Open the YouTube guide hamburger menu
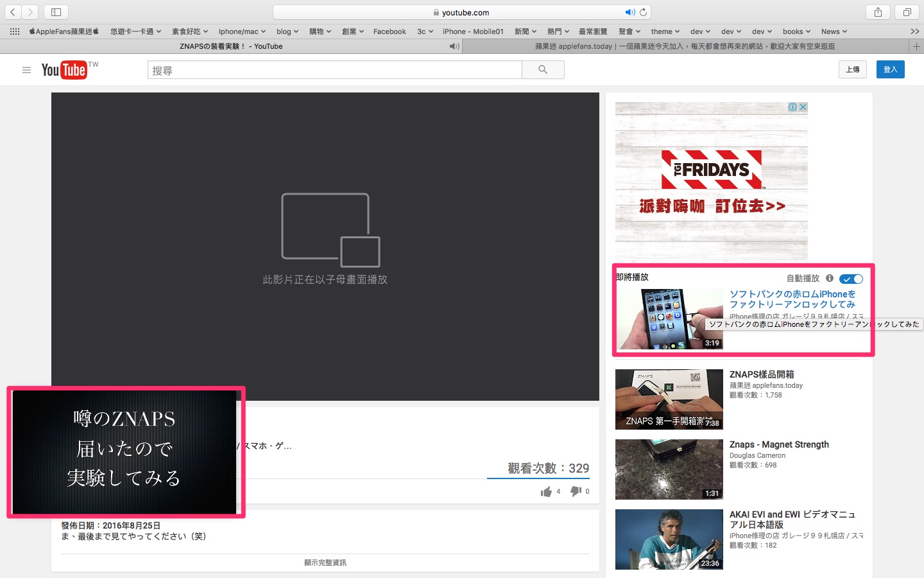This screenshot has width=924, height=578. [x=26, y=70]
